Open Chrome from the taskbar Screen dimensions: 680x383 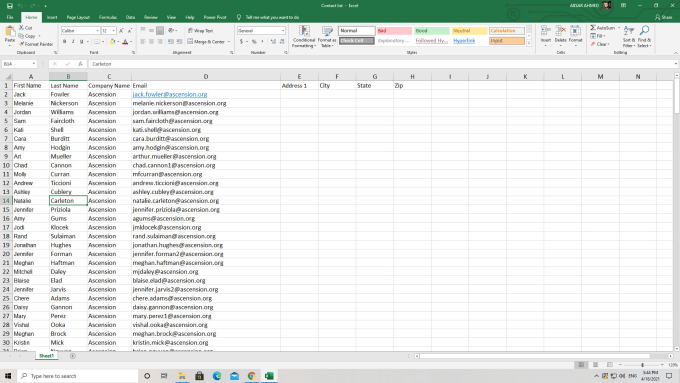click(x=252, y=376)
